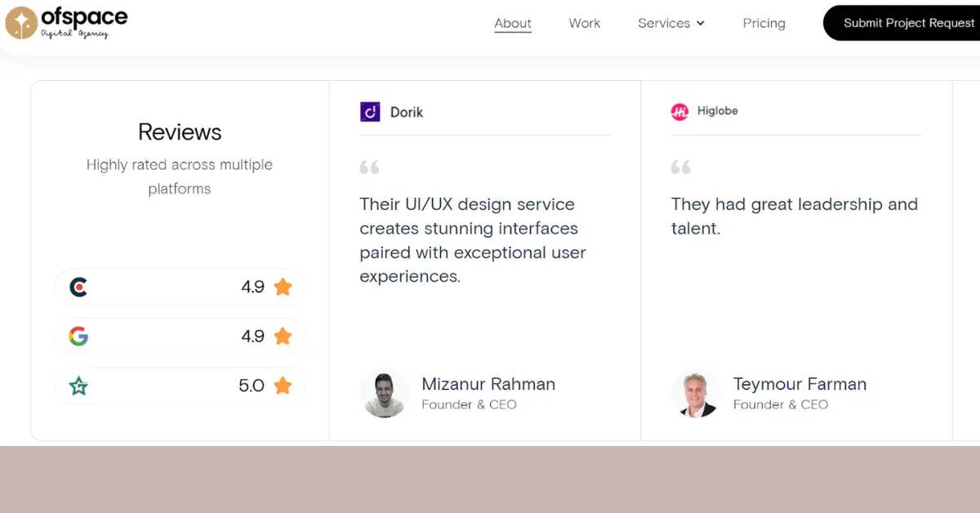Screen dimensions: 980x513
Task: Click the orange star beside the 4.9 Clutch rating
Action: point(283,287)
